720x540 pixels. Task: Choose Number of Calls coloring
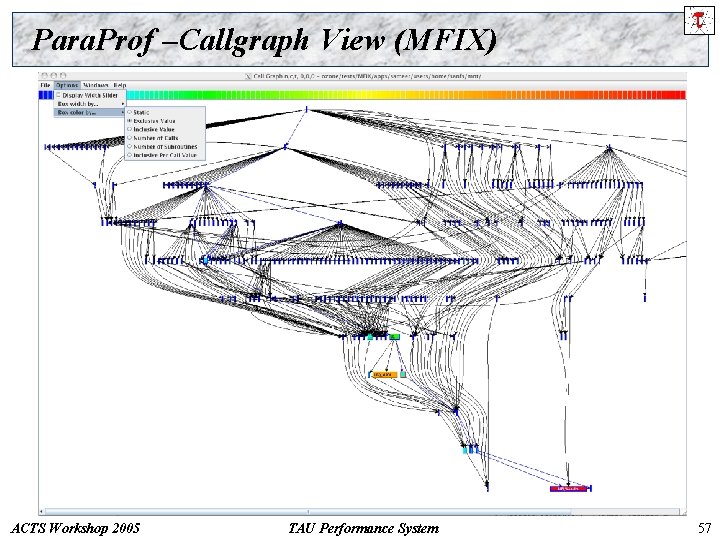164,138
